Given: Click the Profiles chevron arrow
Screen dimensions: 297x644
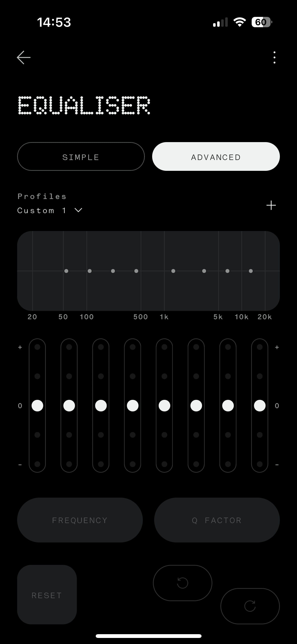Looking at the screenshot, I should click(x=79, y=210).
